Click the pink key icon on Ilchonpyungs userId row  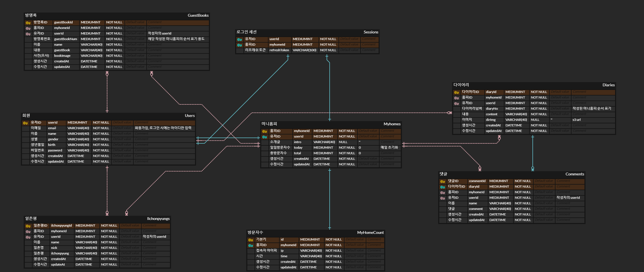click(28, 237)
